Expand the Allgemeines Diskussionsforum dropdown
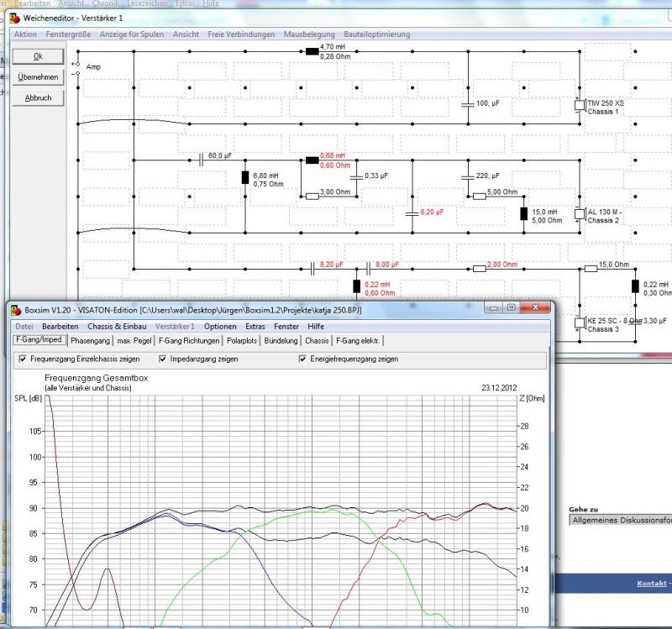 click(x=620, y=520)
